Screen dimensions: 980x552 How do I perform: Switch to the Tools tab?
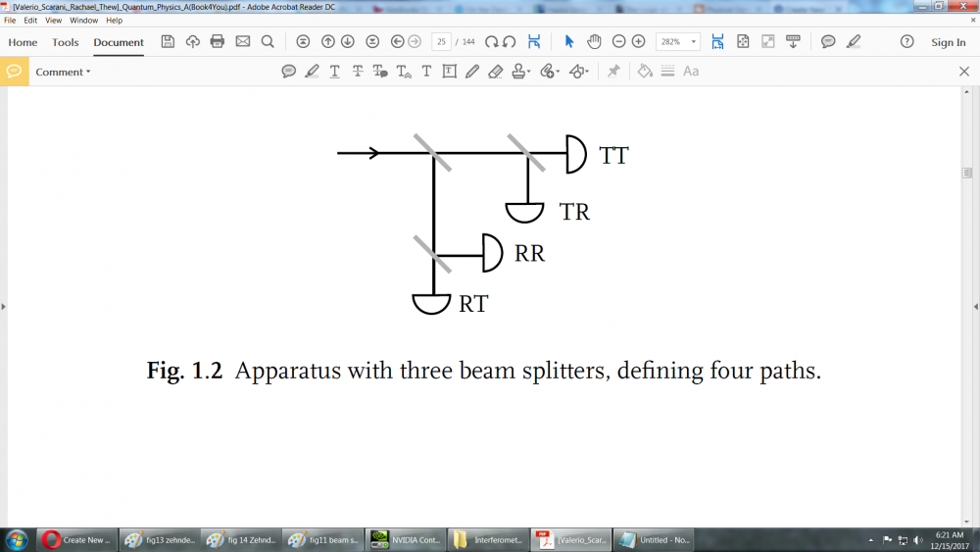66,42
